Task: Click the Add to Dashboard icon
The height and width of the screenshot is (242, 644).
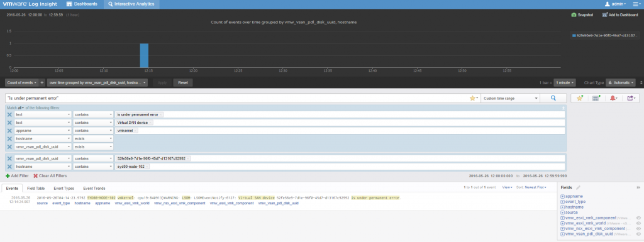Action: coord(604,14)
